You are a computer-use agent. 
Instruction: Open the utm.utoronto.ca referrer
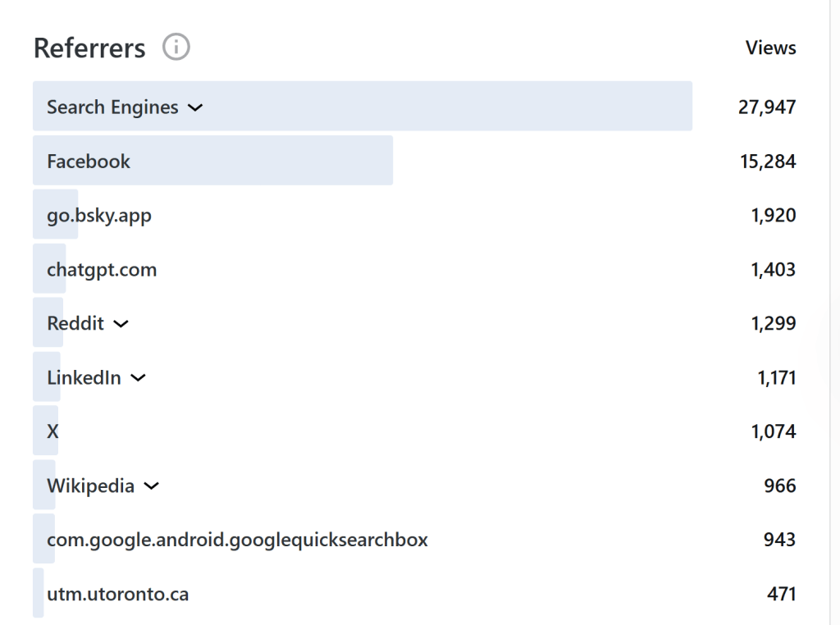(118, 594)
